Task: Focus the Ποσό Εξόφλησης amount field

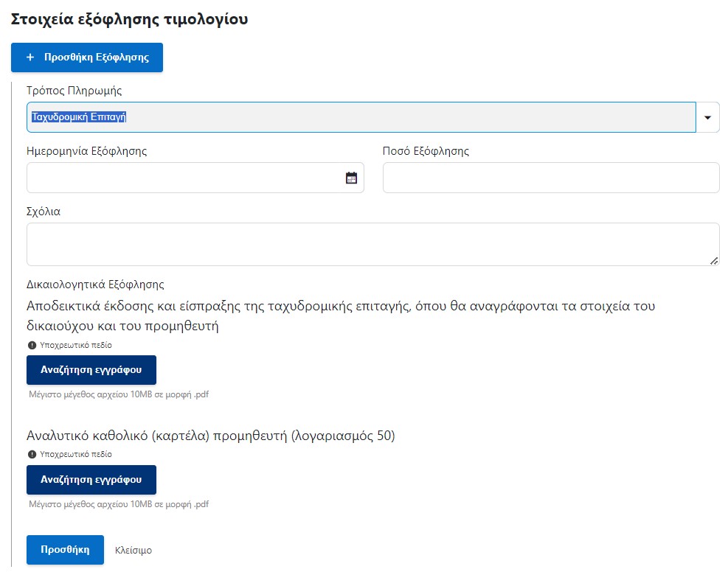Action: coord(551,178)
